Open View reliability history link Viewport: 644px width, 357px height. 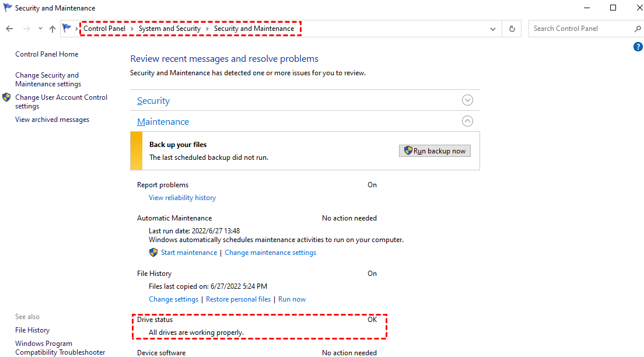coord(182,198)
